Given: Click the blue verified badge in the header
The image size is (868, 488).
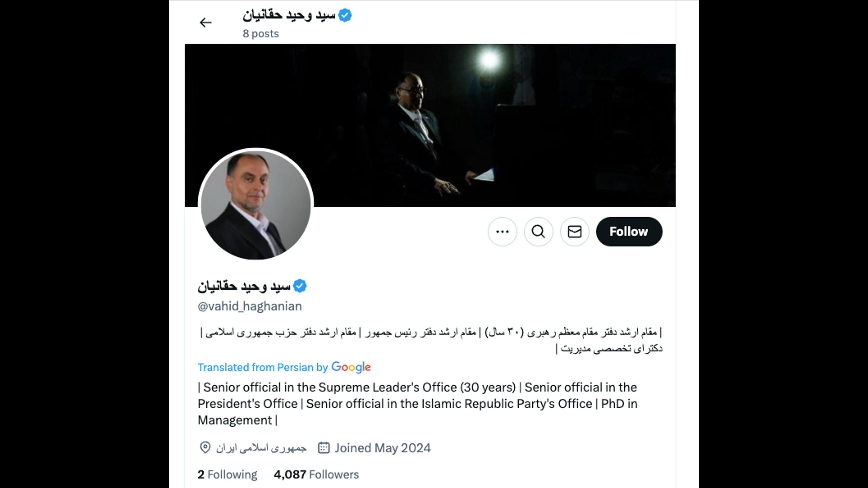Looking at the screenshot, I should [345, 15].
